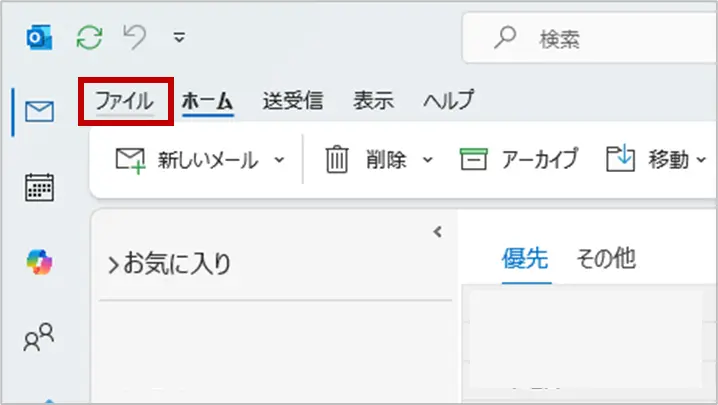This screenshot has height=405, width=718.
Task: Launch Copilot from the sidebar
Action: [x=39, y=263]
